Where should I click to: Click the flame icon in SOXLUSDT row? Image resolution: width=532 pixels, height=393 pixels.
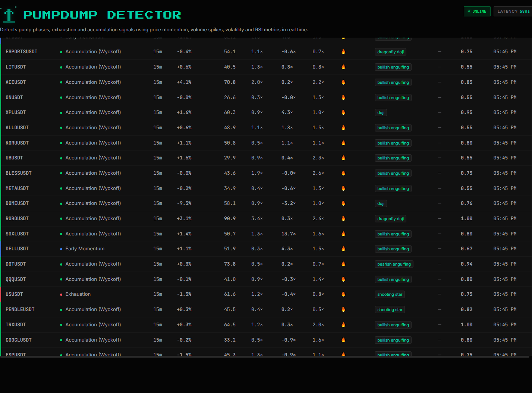pyautogui.click(x=343, y=234)
